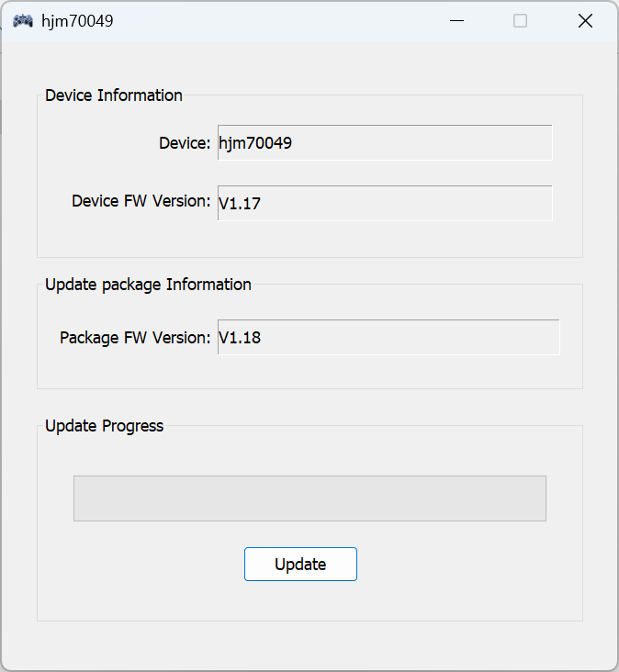Click the "Update package Information" heading
Image resolution: width=619 pixels, height=672 pixels.
(x=148, y=285)
